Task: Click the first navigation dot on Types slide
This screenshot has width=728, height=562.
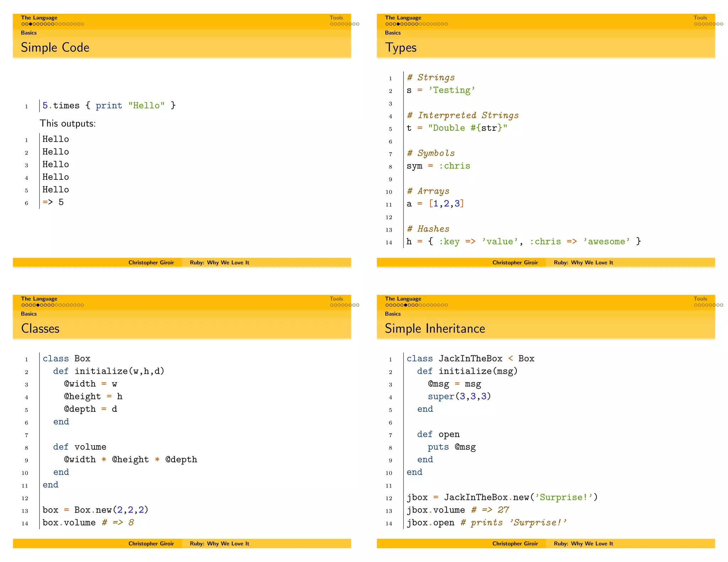Action: pyautogui.click(x=387, y=24)
